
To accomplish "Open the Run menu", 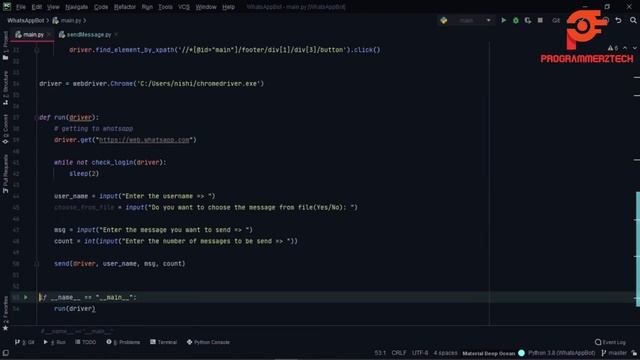I will pos(147,7).
